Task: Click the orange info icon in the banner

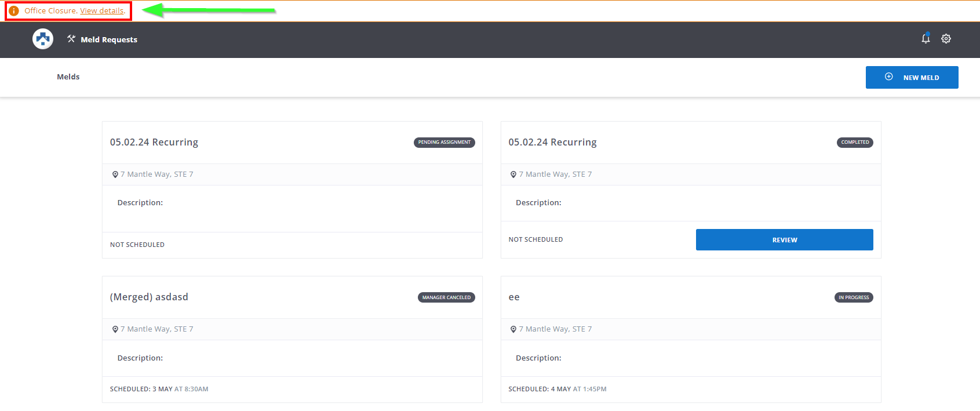Action: (x=14, y=11)
